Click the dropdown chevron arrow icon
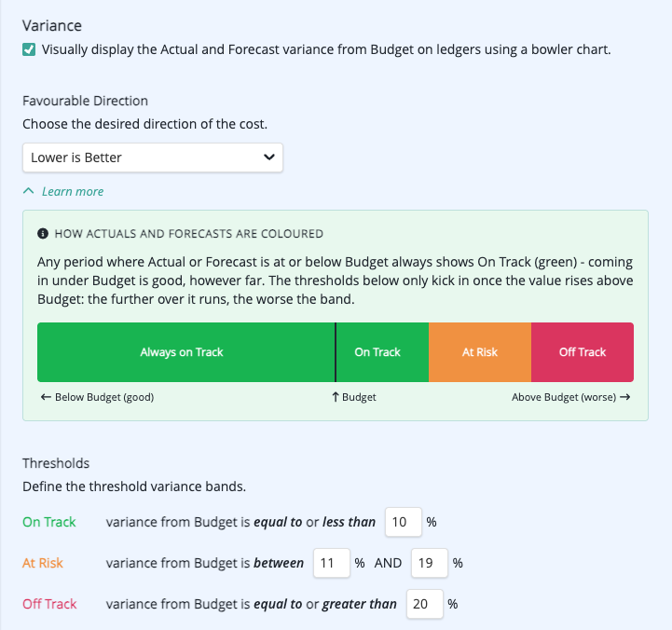 (x=269, y=157)
